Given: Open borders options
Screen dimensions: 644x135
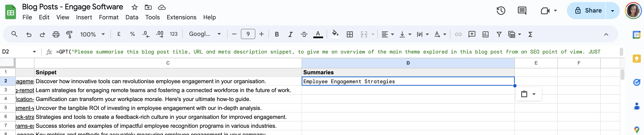Looking at the screenshot, I should (x=350, y=34).
